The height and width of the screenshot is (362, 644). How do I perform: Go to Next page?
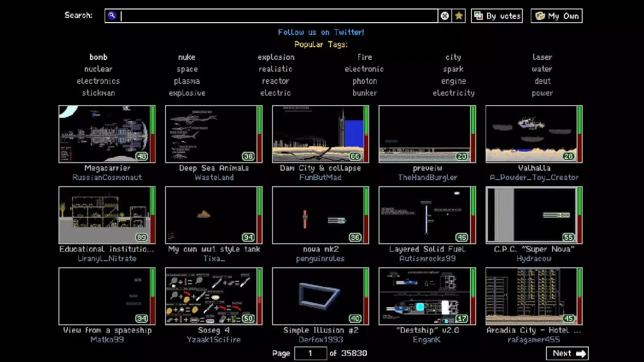click(x=567, y=353)
